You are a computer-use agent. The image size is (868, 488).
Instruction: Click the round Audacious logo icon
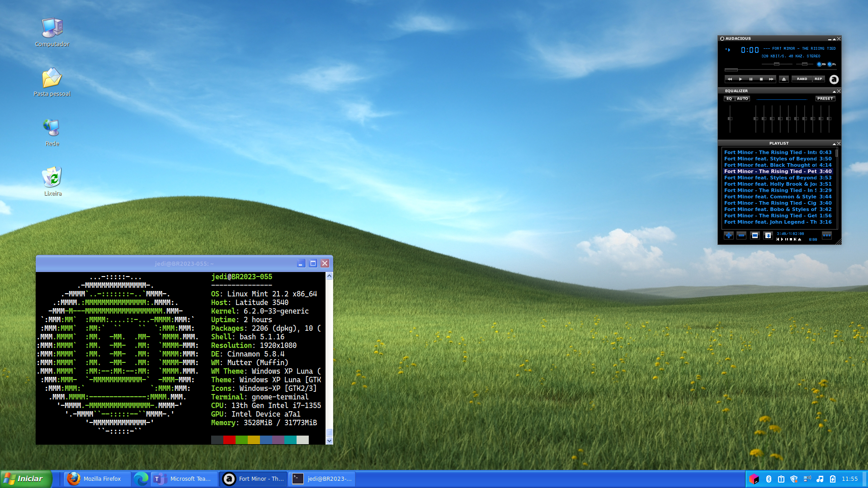tap(834, 80)
